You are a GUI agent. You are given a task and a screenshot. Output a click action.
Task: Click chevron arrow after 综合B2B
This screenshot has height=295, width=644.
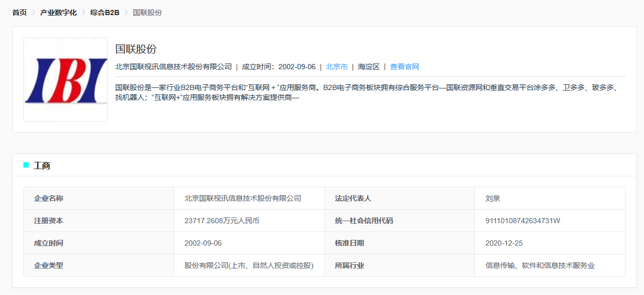click(x=126, y=12)
